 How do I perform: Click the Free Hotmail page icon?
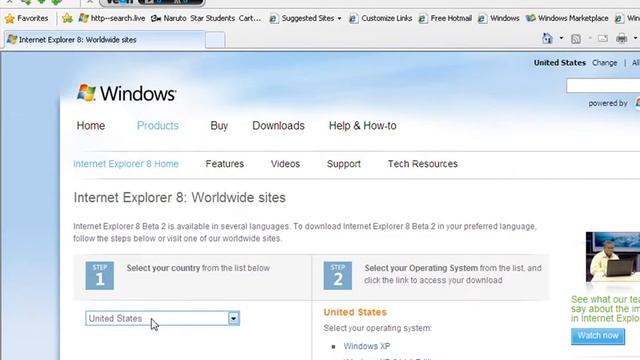click(x=423, y=18)
